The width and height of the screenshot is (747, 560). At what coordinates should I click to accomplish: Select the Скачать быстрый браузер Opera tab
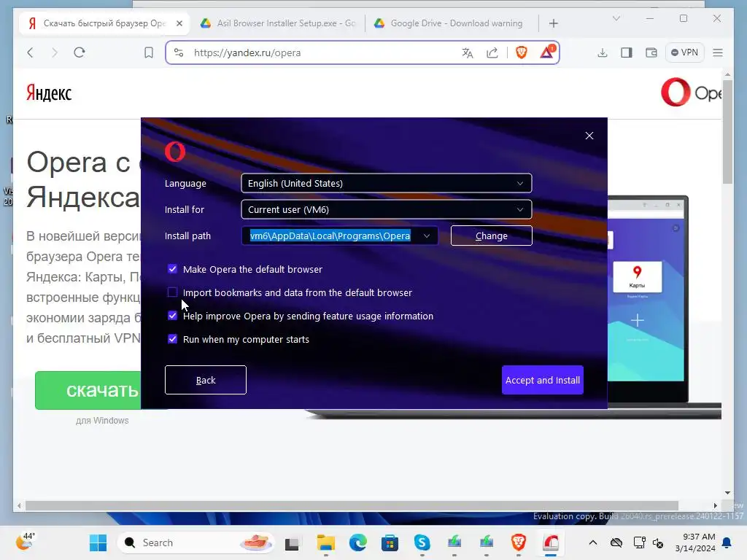[104, 23]
